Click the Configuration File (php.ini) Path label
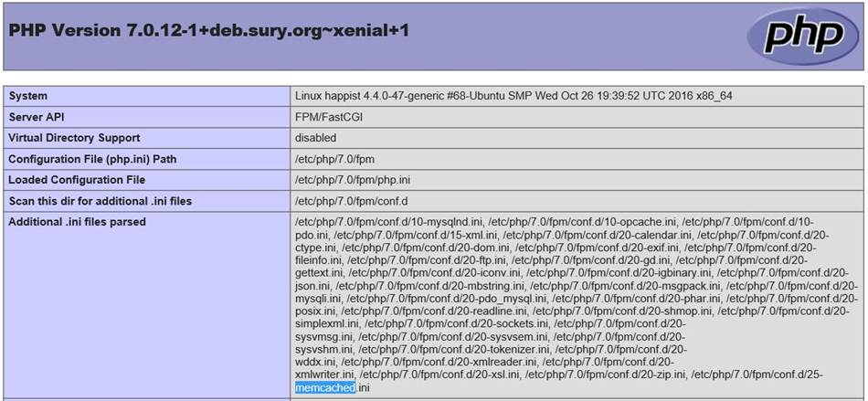868x401 pixels. (91, 159)
